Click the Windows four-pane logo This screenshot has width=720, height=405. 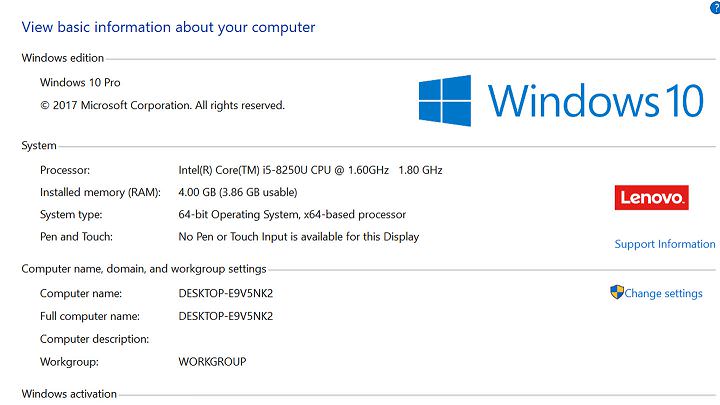coord(444,101)
